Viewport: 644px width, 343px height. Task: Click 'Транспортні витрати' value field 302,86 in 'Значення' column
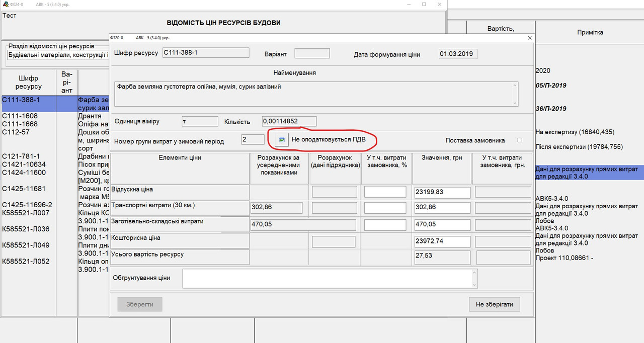point(442,207)
